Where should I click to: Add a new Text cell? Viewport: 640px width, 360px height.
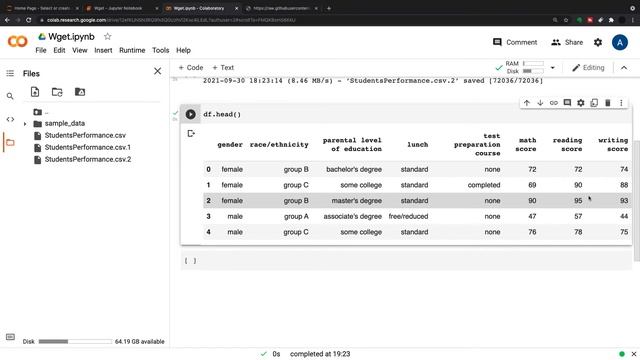(223, 68)
